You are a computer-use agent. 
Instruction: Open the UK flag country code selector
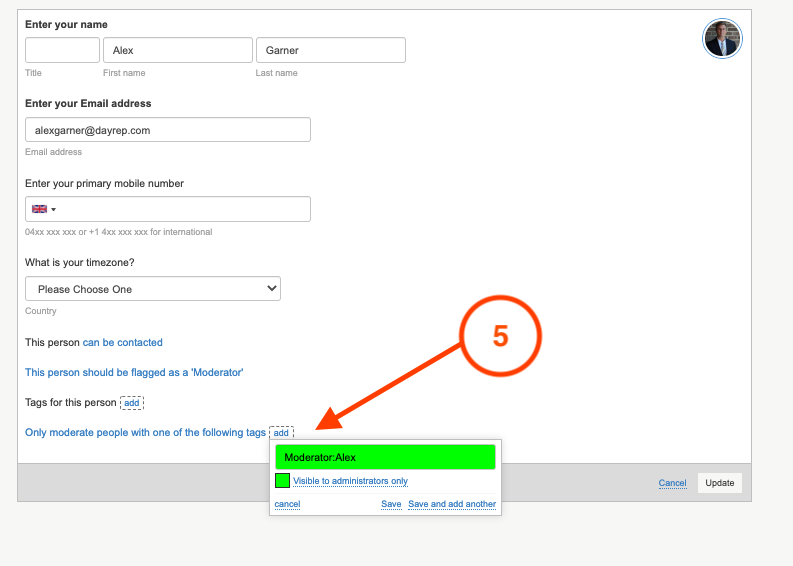(x=44, y=209)
